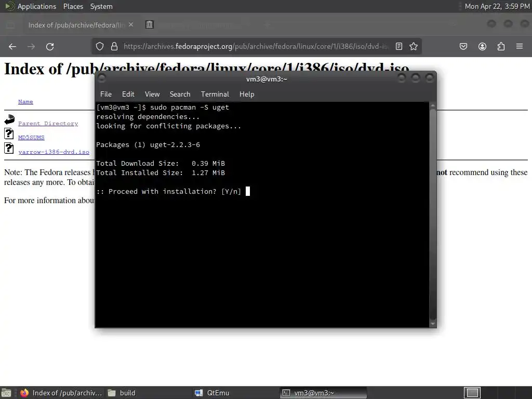Open Firefox account icon

click(482, 46)
